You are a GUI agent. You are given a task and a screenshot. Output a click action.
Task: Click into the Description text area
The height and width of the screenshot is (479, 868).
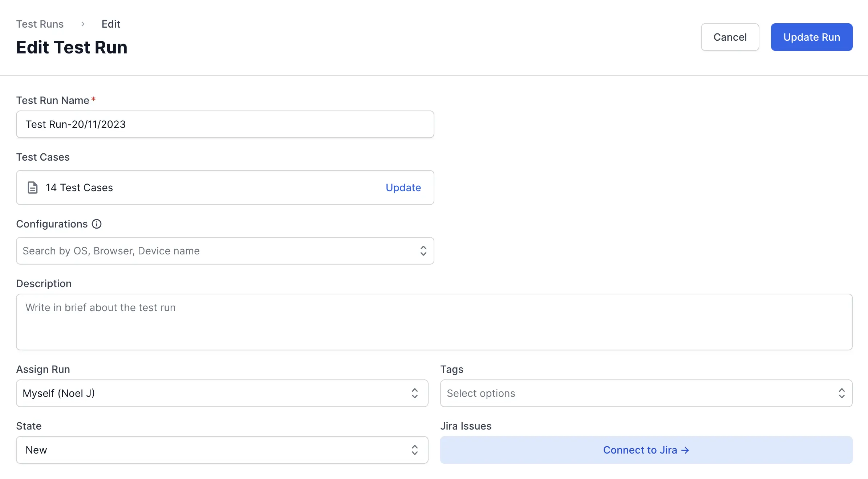[x=434, y=322]
